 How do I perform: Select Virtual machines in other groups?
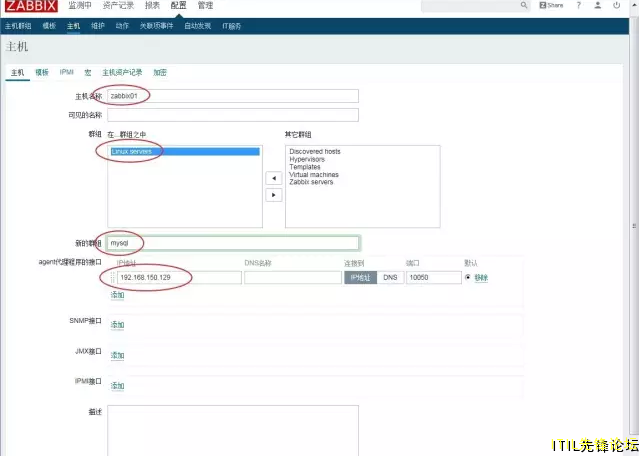tap(314, 174)
